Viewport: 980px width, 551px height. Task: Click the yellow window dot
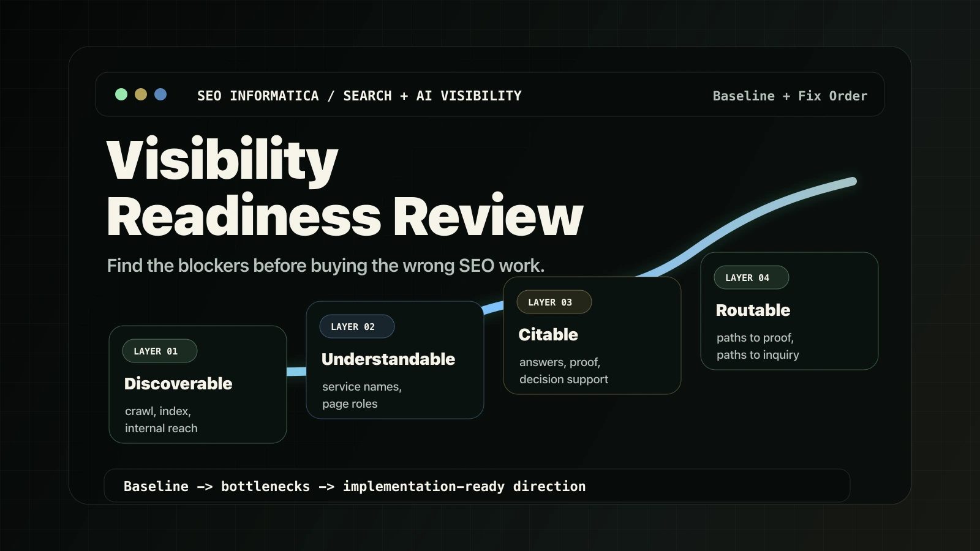(x=141, y=94)
